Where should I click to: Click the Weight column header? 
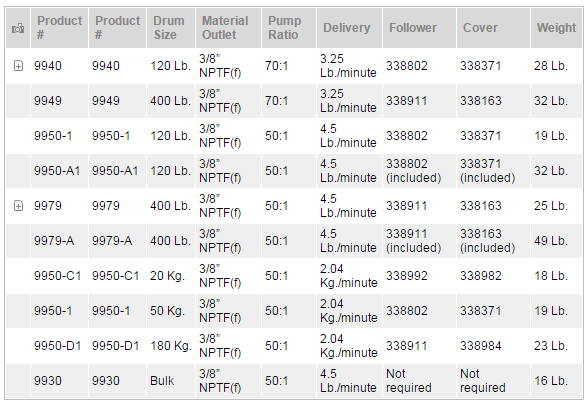point(556,28)
